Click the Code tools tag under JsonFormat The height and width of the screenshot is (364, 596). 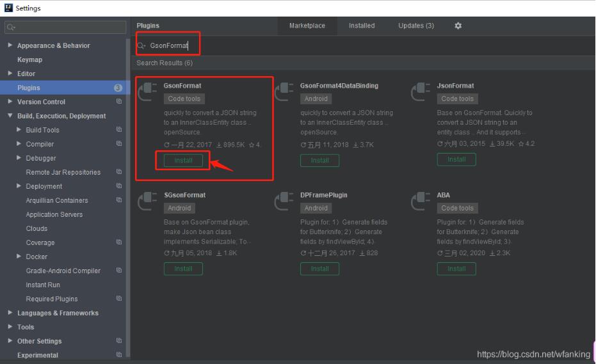[x=457, y=99]
